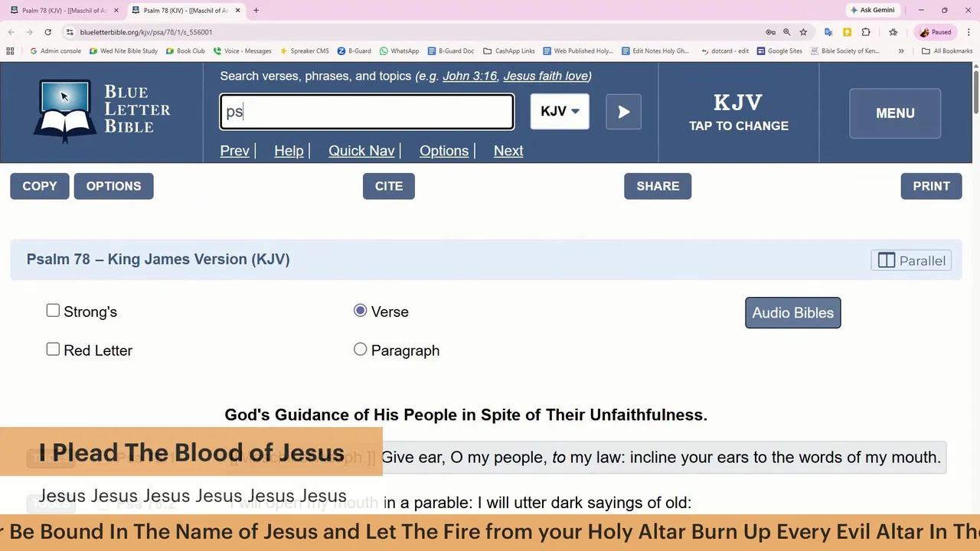
Task: Click the password key icon
Action: click(x=770, y=32)
